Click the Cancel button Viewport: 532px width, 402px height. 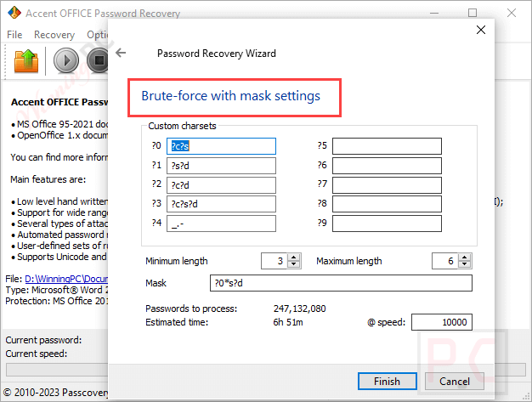click(x=455, y=382)
